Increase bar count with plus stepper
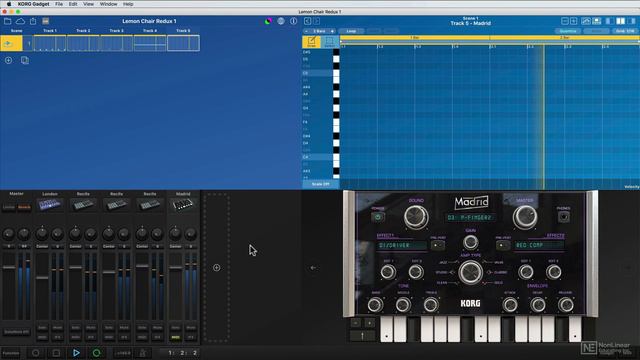This screenshot has height=360, width=640. [332, 31]
